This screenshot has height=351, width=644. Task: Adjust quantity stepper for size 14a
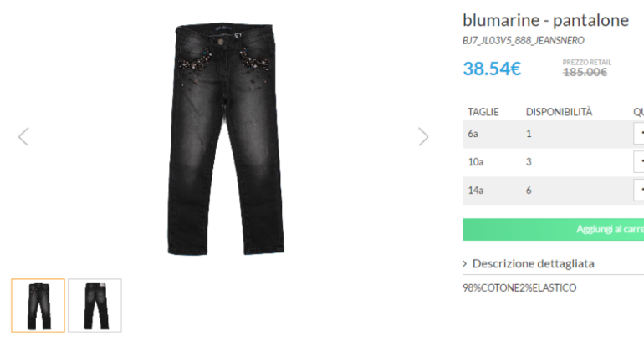tap(639, 190)
